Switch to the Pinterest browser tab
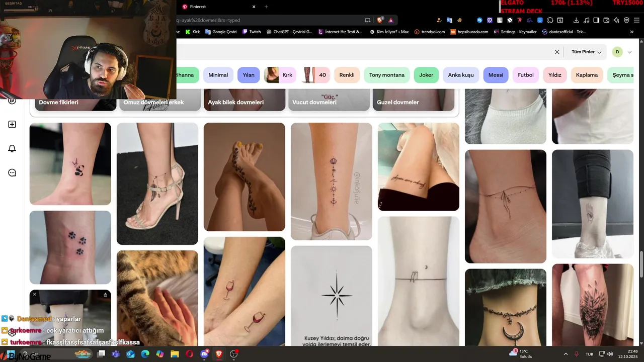Screen dimensions: 644x362 tap(219, 7)
